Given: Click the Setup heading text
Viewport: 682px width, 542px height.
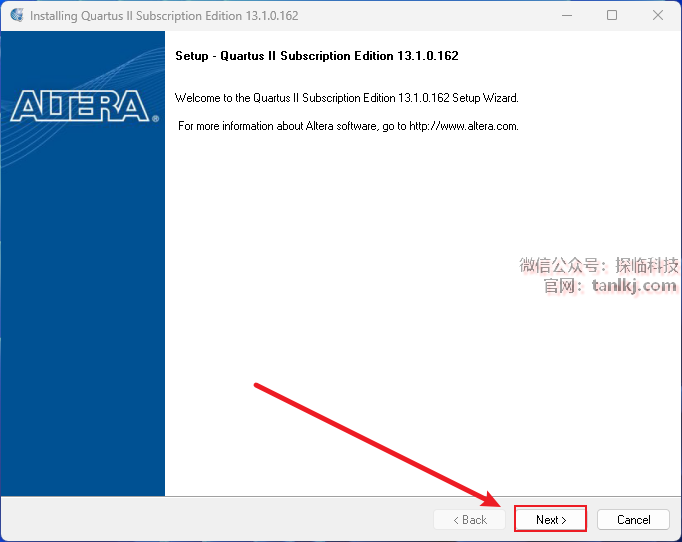Looking at the screenshot, I should [x=317, y=56].
